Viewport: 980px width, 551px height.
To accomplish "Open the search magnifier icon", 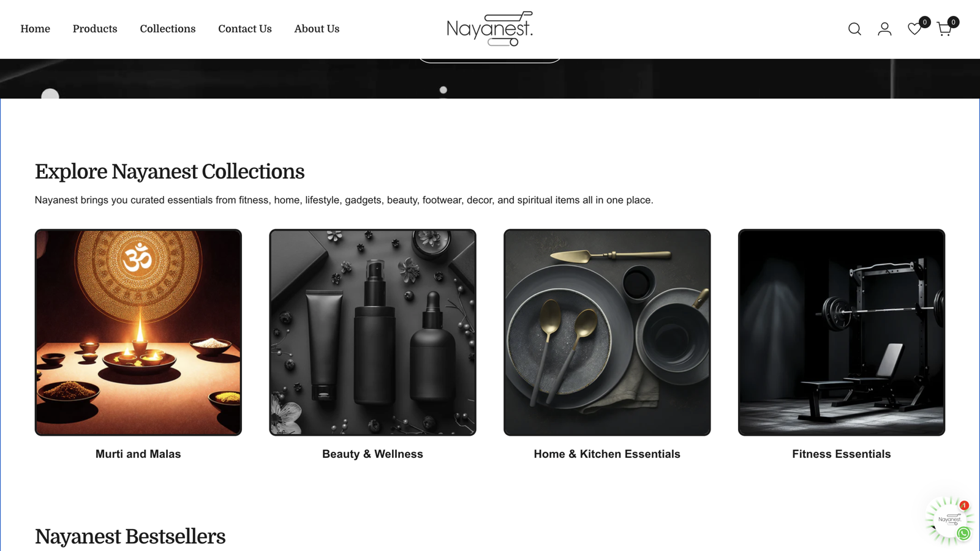I will point(854,29).
